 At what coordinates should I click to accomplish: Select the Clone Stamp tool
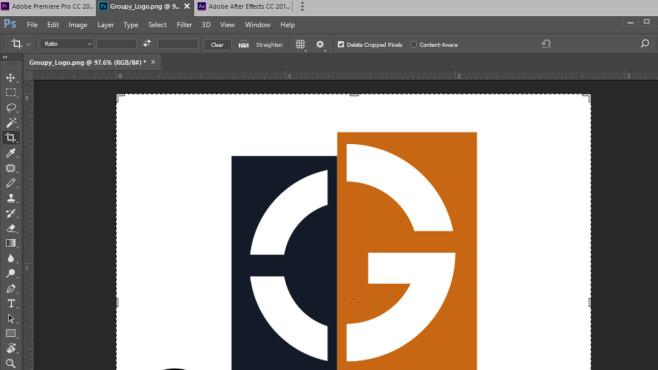(x=10, y=198)
